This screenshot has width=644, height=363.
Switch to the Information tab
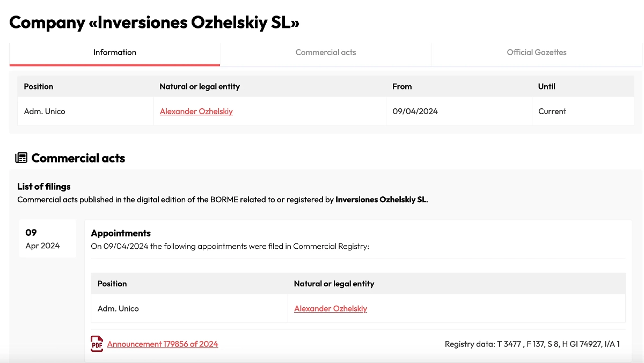tap(115, 53)
